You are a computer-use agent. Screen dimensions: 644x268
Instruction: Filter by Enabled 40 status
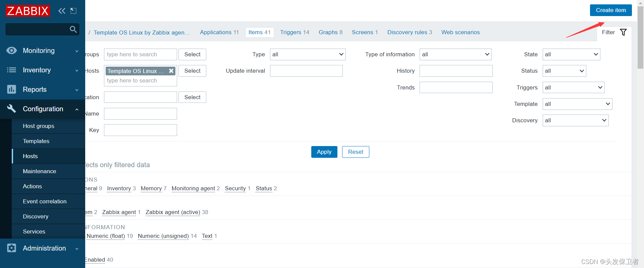coord(95,260)
